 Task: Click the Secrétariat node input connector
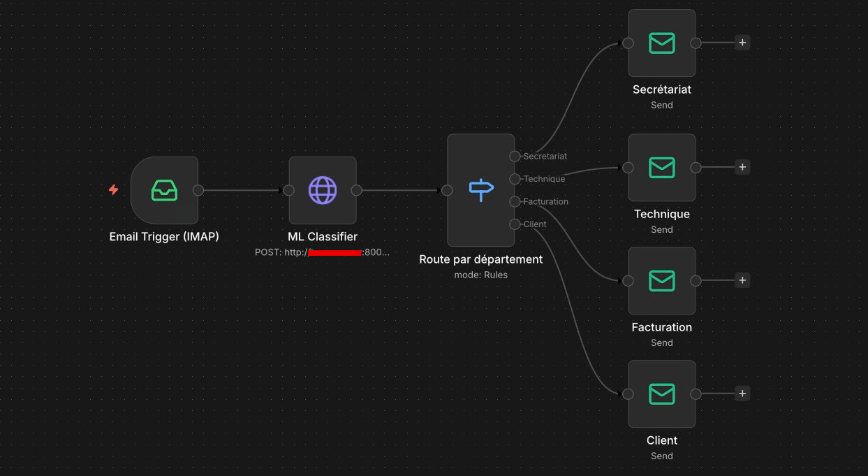[628, 43]
